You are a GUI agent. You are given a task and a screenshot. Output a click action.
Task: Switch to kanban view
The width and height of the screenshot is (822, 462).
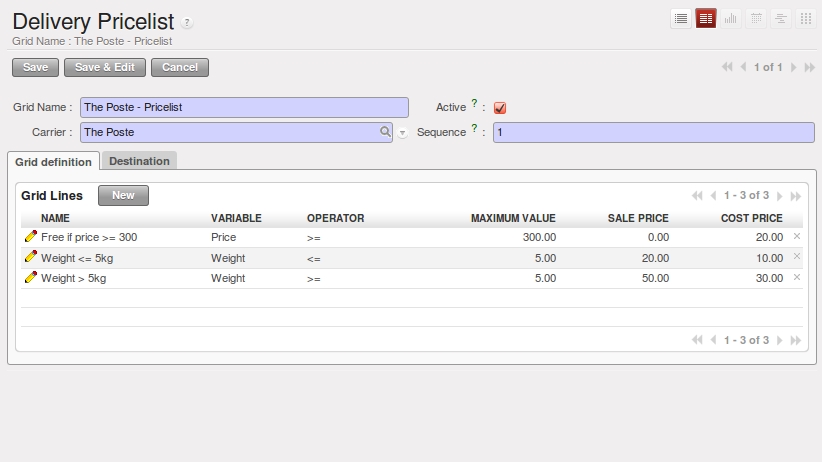click(x=806, y=18)
